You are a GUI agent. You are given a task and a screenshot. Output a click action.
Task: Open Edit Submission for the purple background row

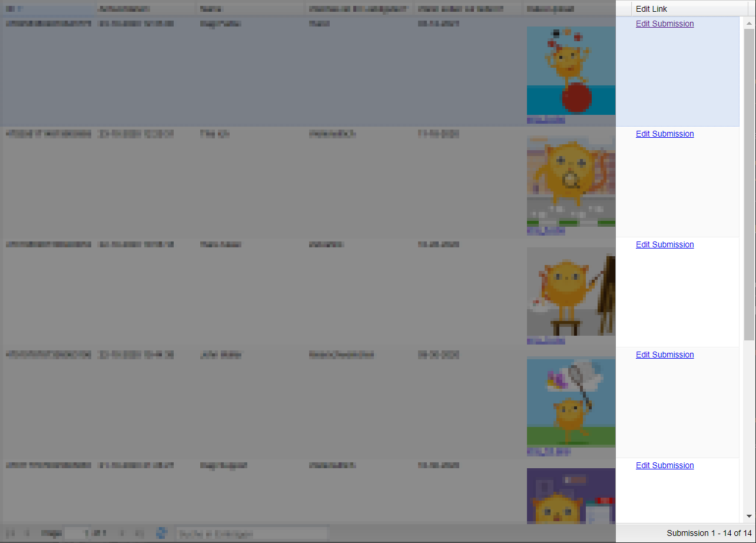pyautogui.click(x=665, y=466)
